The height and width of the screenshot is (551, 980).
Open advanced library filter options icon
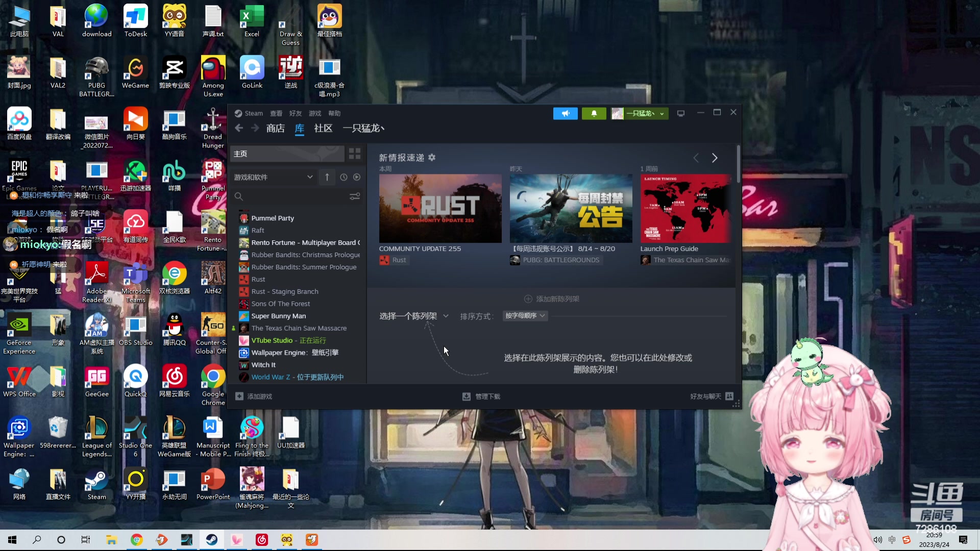coord(354,196)
